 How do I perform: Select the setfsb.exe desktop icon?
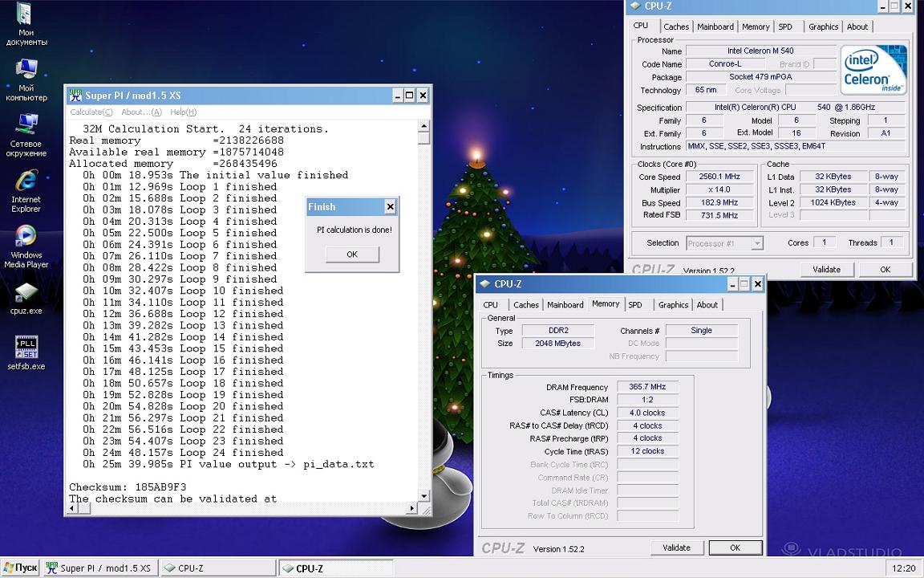click(x=26, y=353)
